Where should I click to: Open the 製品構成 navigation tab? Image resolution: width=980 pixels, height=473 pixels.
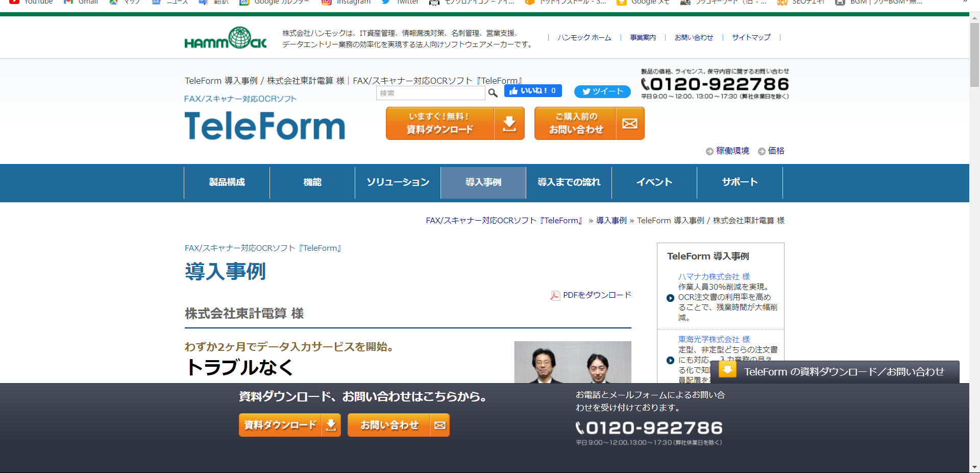point(227,182)
